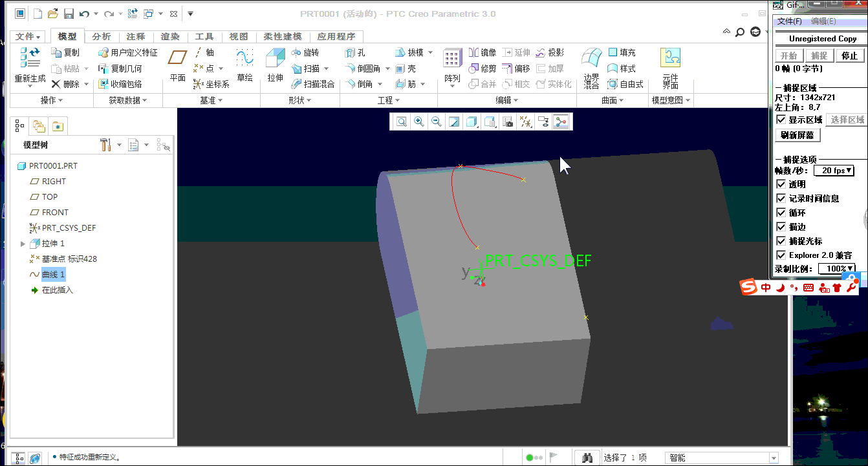Image resolution: width=868 pixels, height=466 pixels.
Task: Open a file via the folder icon
Action: pos(53,14)
